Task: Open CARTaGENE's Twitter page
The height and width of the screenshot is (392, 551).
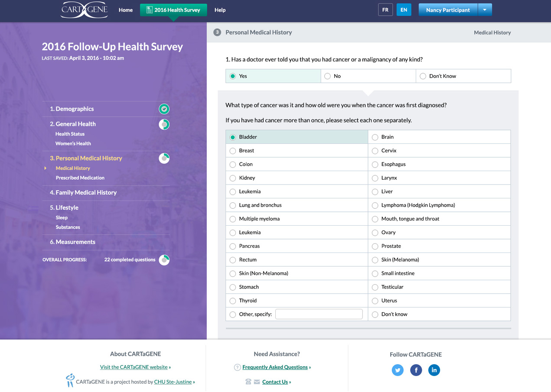Action: click(x=398, y=370)
